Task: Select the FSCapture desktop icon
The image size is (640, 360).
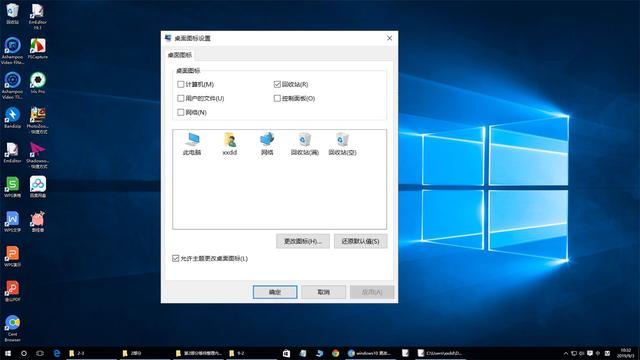Action: (38, 49)
